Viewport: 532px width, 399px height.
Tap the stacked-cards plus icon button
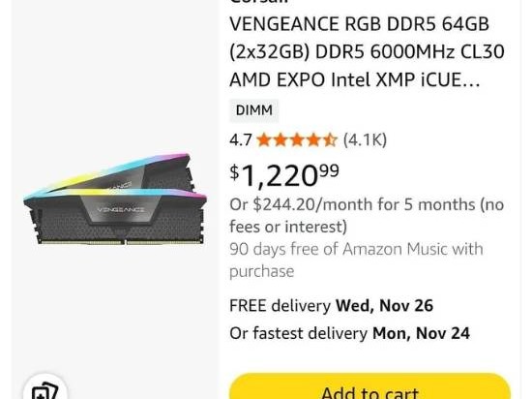pos(44,387)
